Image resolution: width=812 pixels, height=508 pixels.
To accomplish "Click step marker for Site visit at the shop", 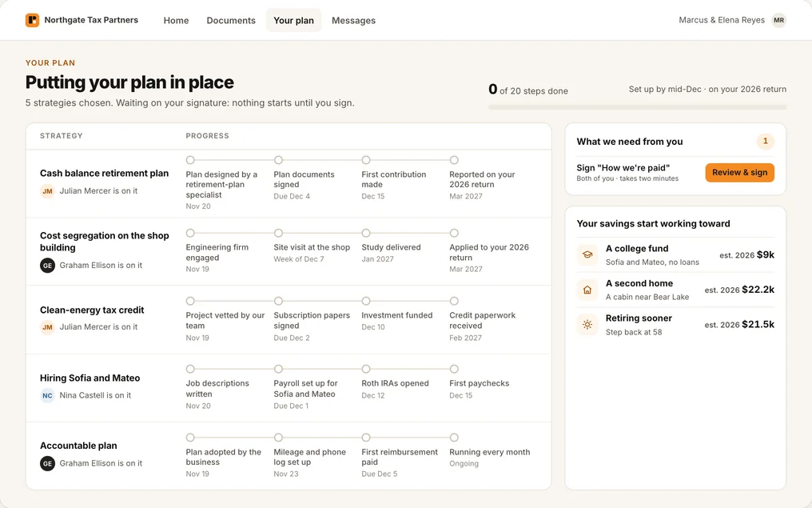I will point(278,234).
